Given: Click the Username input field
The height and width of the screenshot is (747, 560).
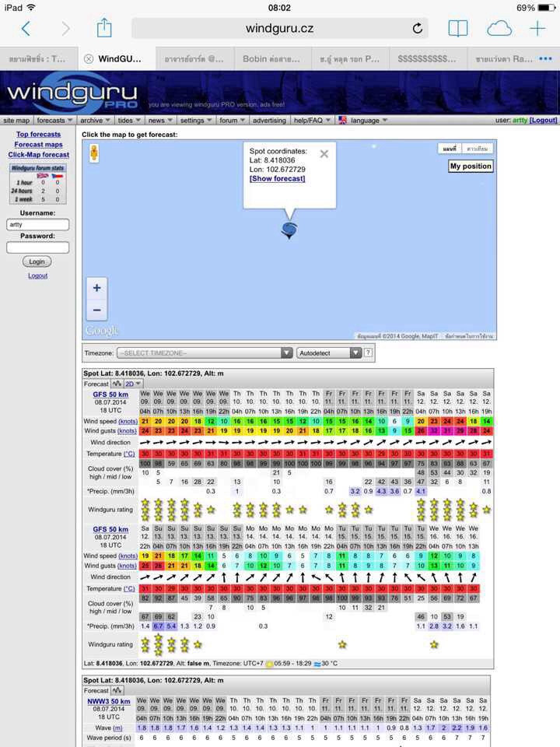Looking at the screenshot, I should 37,224.
